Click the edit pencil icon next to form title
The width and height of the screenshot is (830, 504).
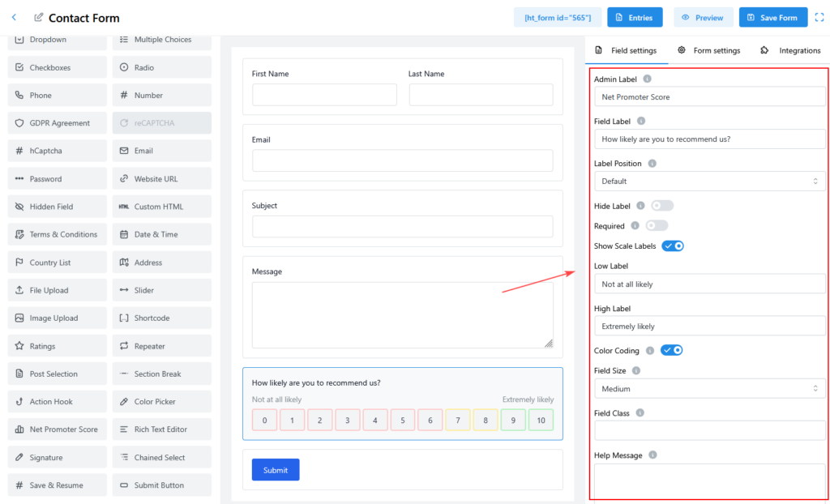(38, 17)
